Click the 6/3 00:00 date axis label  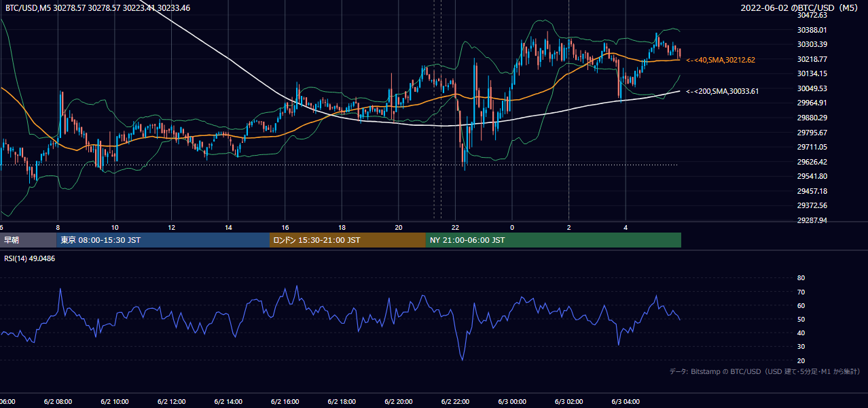[512, 402]
